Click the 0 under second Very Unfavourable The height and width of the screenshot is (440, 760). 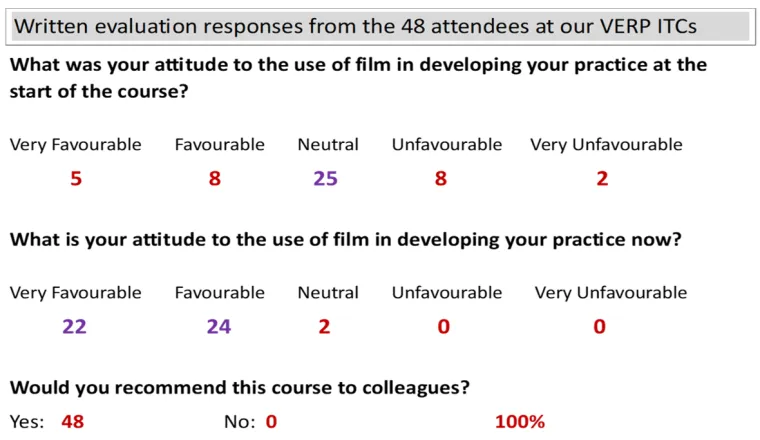[x=600, y=327]
